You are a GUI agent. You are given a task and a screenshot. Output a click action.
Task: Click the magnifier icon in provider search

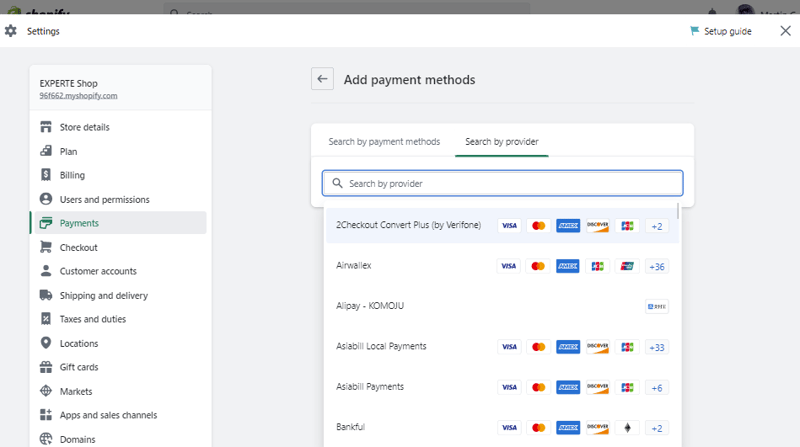(337, 183)
